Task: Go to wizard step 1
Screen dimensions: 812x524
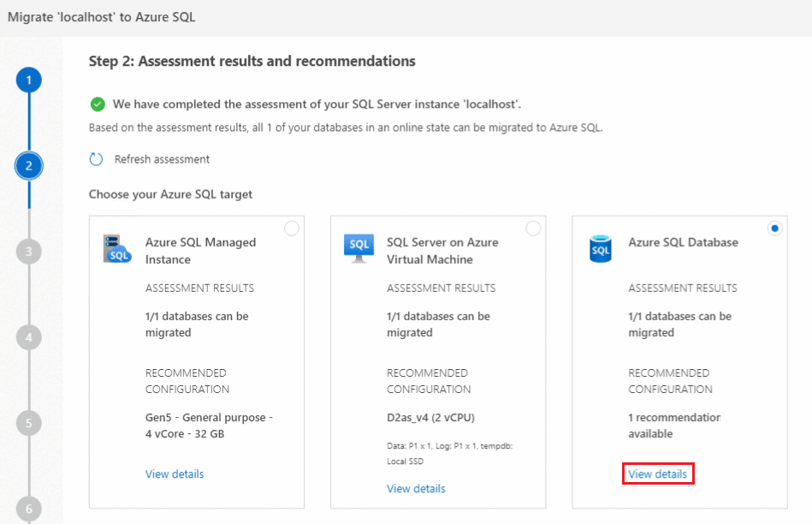Action: click(29, 80)
